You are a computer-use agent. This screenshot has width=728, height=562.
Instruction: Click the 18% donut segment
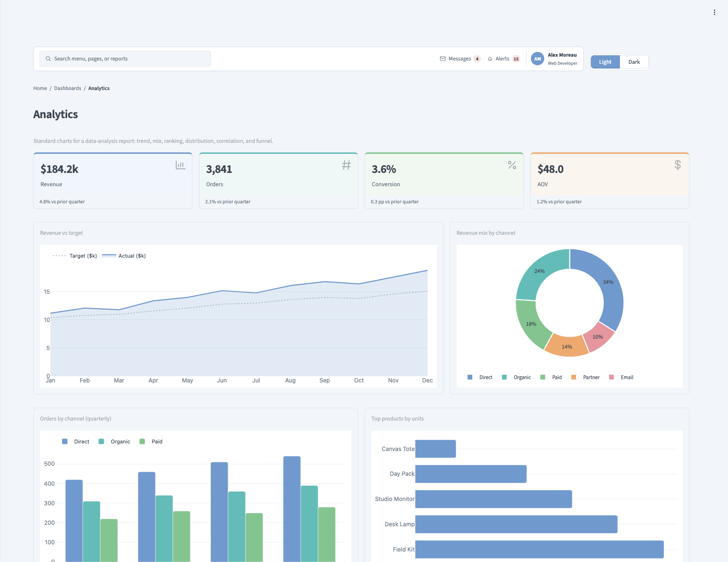(x=531, y=324)
